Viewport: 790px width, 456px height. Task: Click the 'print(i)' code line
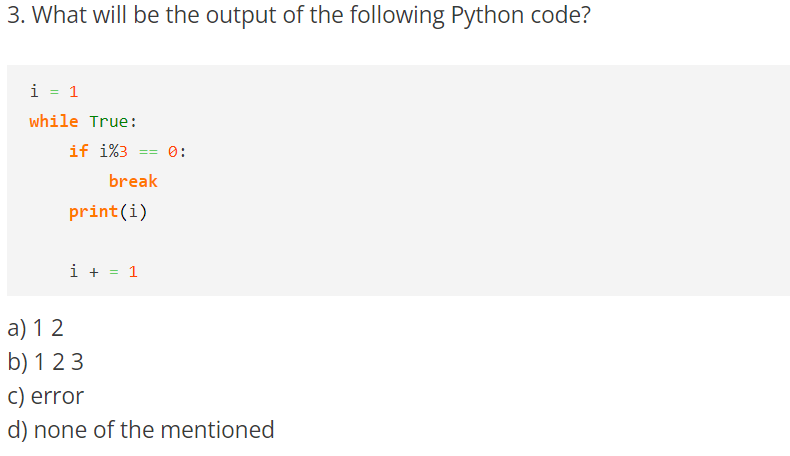[x=108, y=212]
